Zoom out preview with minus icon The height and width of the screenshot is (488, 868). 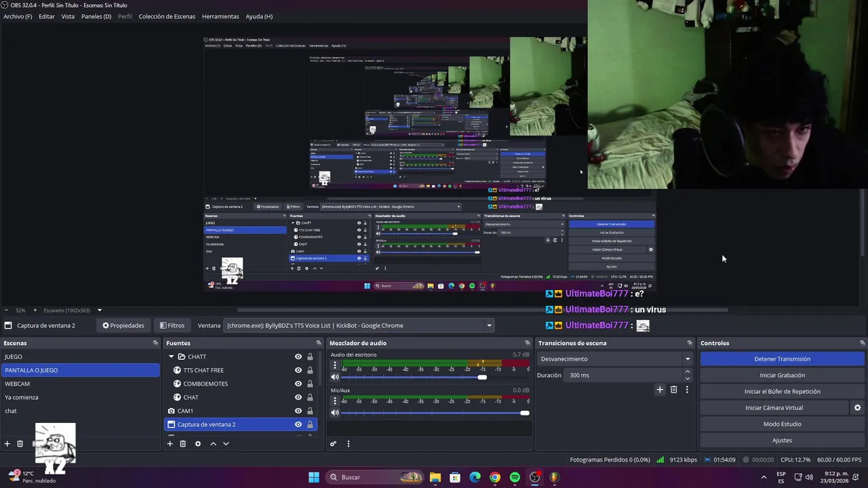tap(6, 310)
